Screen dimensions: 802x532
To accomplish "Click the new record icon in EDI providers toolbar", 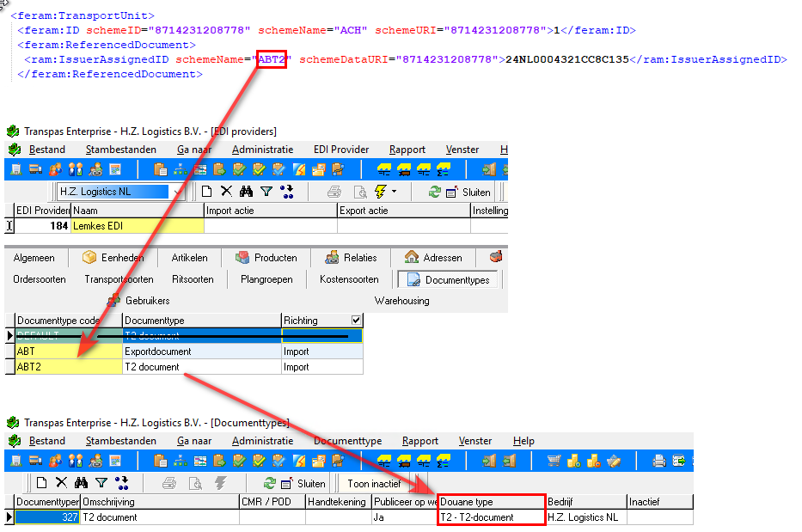I will click(x=207, y=192).
